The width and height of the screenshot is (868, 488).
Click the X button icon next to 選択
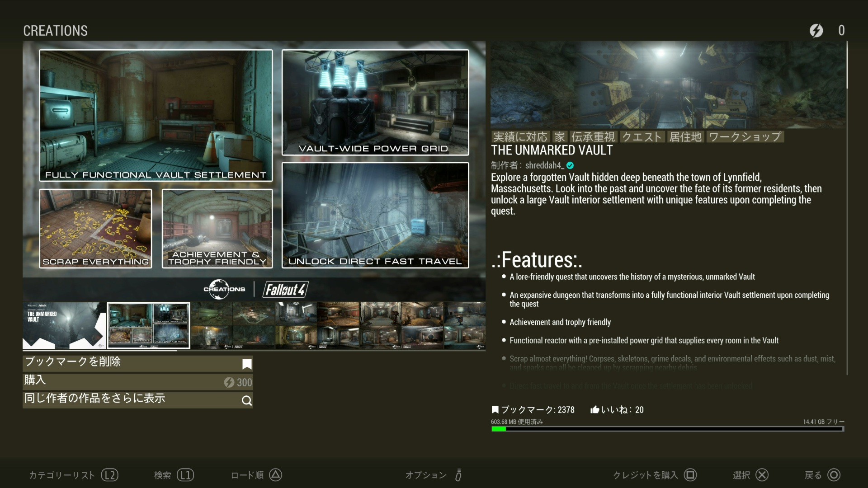762,475
